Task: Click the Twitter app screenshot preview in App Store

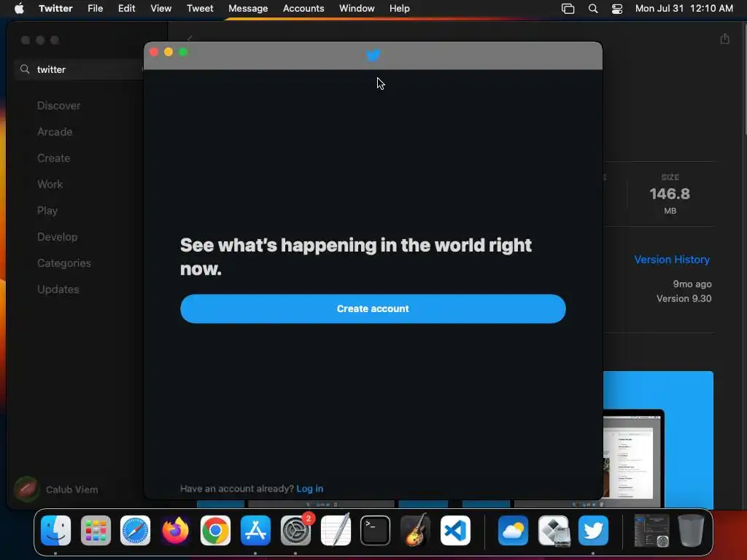Action: click(659, 439)
